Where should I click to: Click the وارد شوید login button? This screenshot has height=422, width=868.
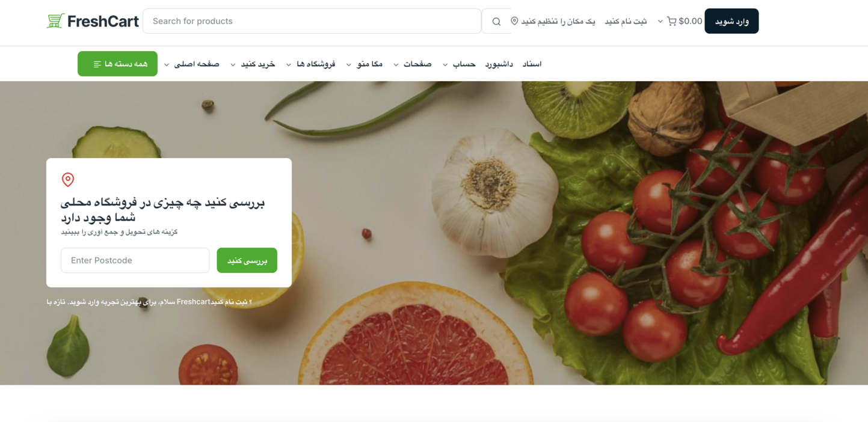click(731, 21)
